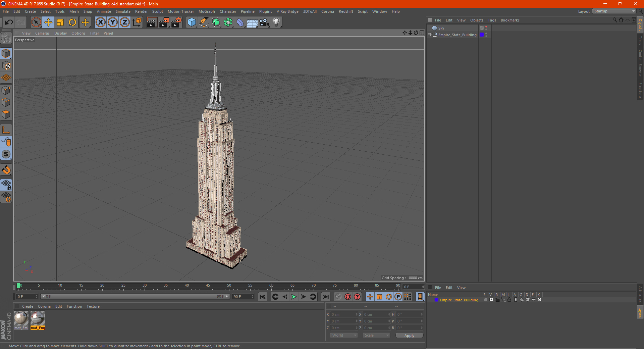Enable Axis mode L icon
644x349 pixels.
coord(6,130)
